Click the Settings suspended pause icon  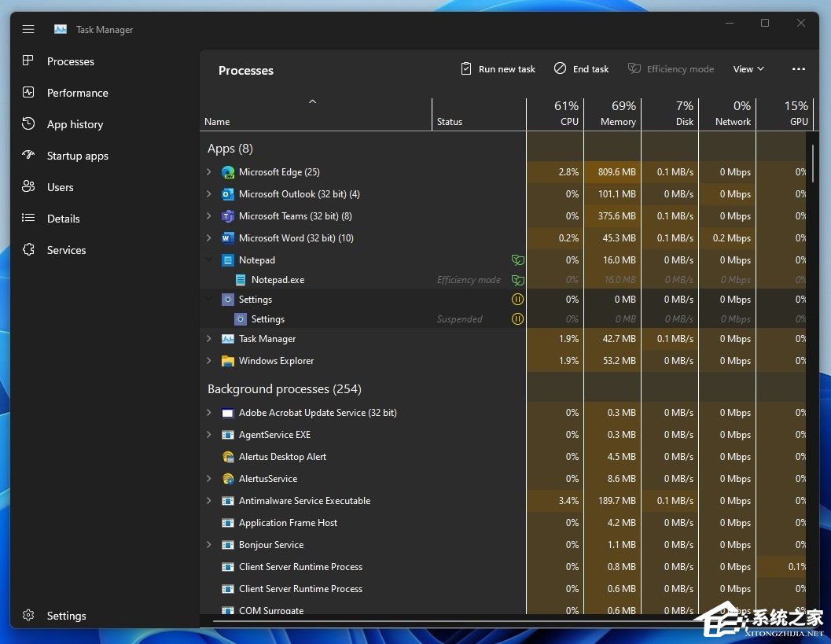(517, 300)
